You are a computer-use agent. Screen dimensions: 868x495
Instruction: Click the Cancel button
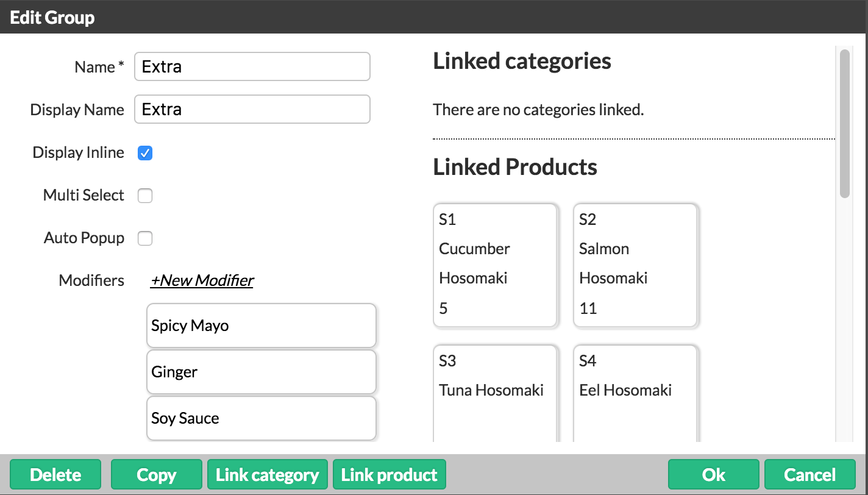[x=810, y=475]
